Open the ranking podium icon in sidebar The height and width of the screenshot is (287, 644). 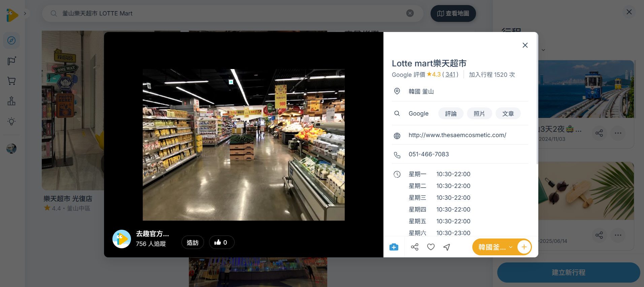click(11, 101)
